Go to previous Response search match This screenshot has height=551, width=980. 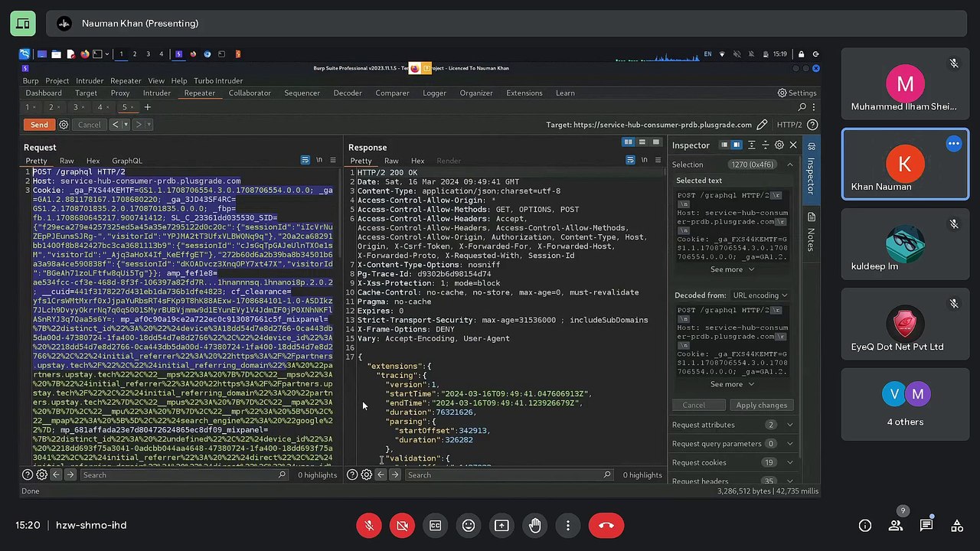click(381, 474)
